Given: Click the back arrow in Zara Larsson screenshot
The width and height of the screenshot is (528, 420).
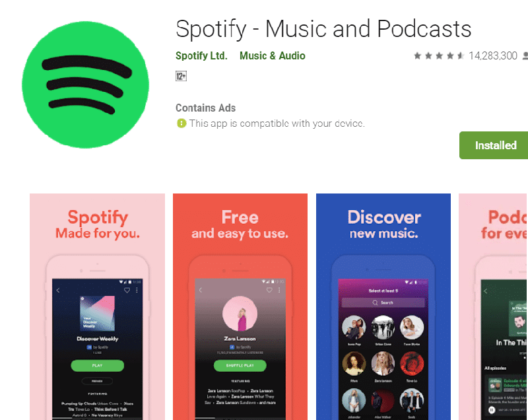Looking at the screenshot, I should pos(201,290).
